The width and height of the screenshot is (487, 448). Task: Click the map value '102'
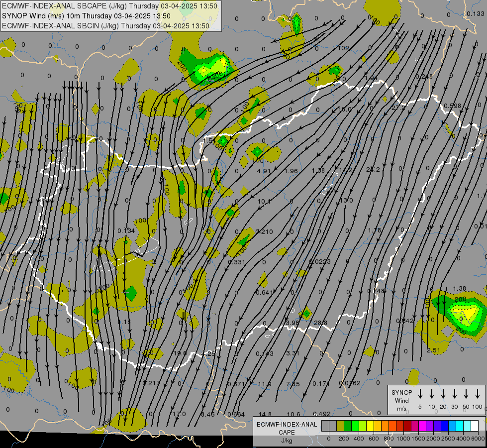tap(343, 48)
